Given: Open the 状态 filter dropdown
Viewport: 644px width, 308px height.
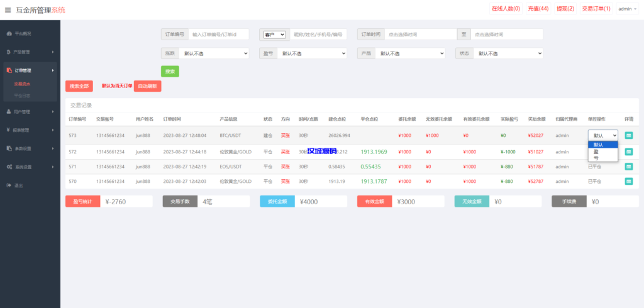Looking at the screenshot, I should (508, 54).
